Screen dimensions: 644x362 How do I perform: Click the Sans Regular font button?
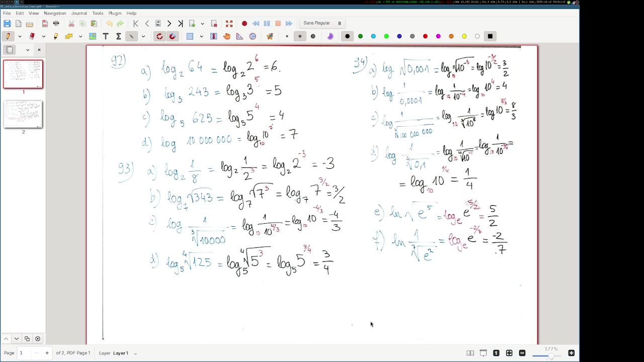322,23
